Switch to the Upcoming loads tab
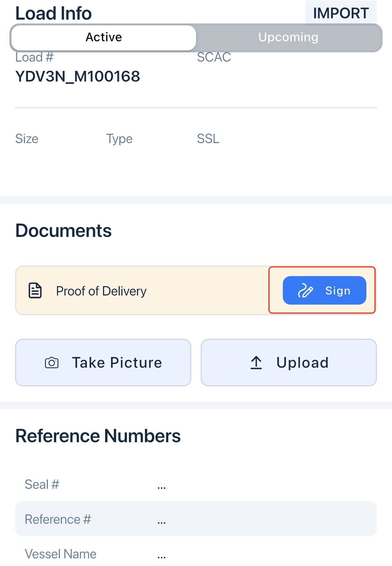The height and width of the screenshot is (566, 392). coord(288,37)
